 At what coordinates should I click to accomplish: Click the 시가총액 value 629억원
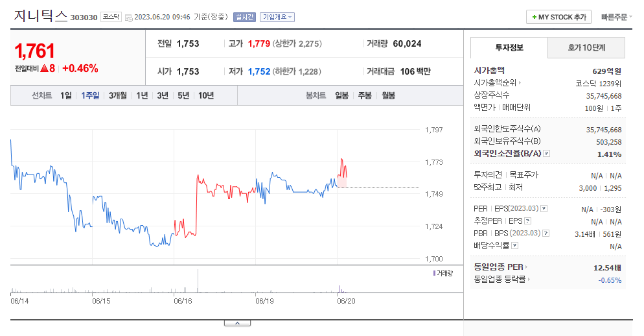606,71
